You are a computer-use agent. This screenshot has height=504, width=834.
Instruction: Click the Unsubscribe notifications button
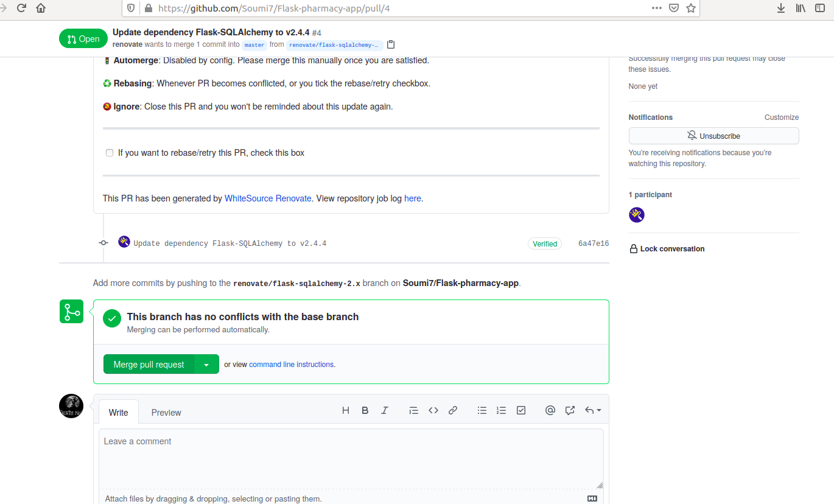click(x=713, y=136)
